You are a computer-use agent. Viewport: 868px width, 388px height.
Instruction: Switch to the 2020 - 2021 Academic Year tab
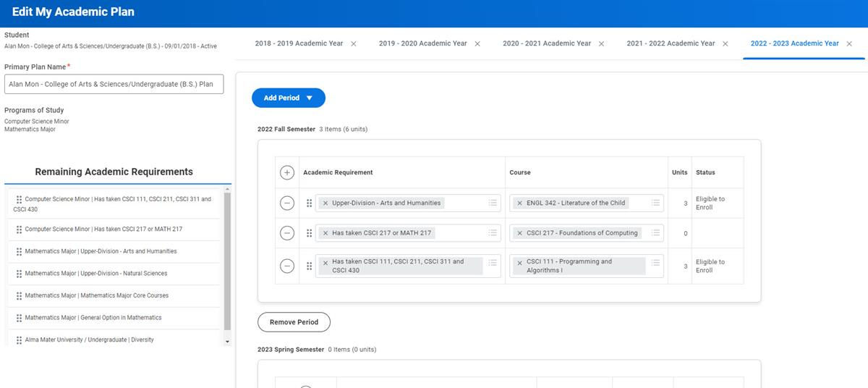tap(547, 43)
